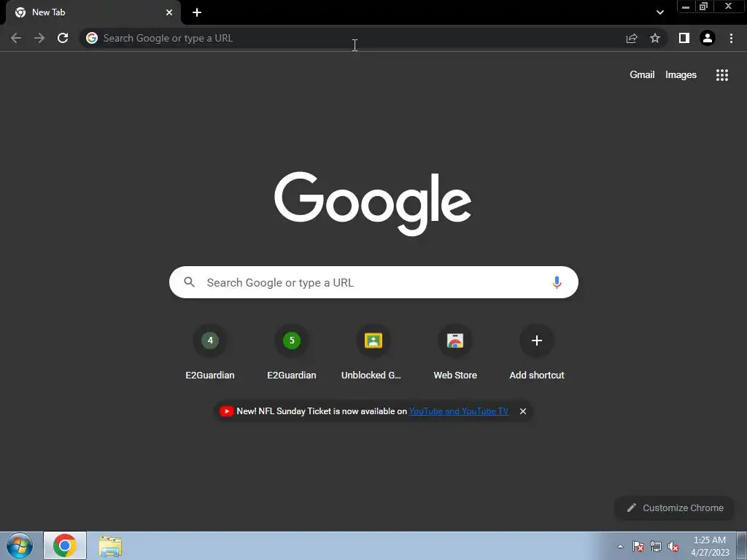747x560 pixels.
Task: Close the New Tab tab
Action: pos(169,12)
